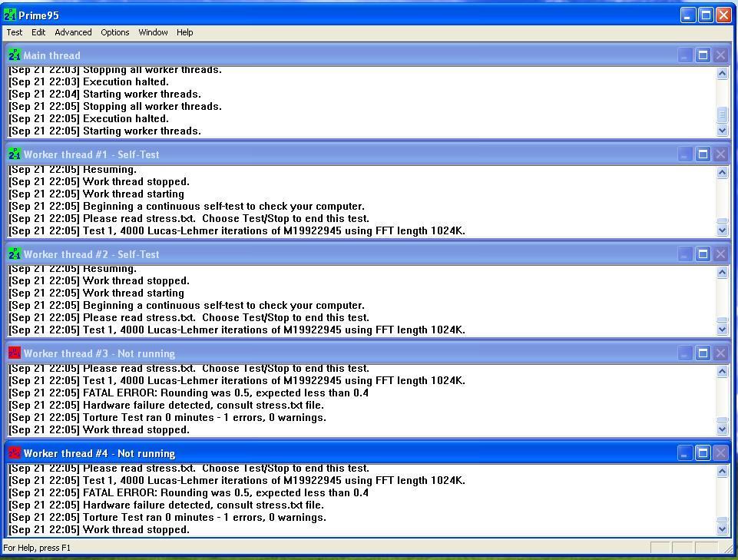The height and width of the screenshot is (560, 738).
Task: Click Worker thread #4 scroll down arrow
Action: (722, 529)
